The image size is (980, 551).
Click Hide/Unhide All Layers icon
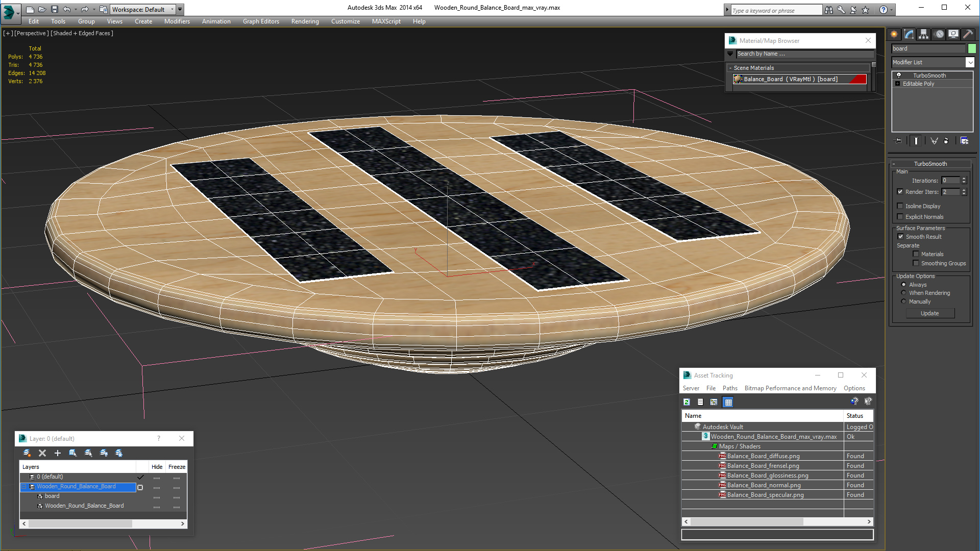(x=104, y=453)
